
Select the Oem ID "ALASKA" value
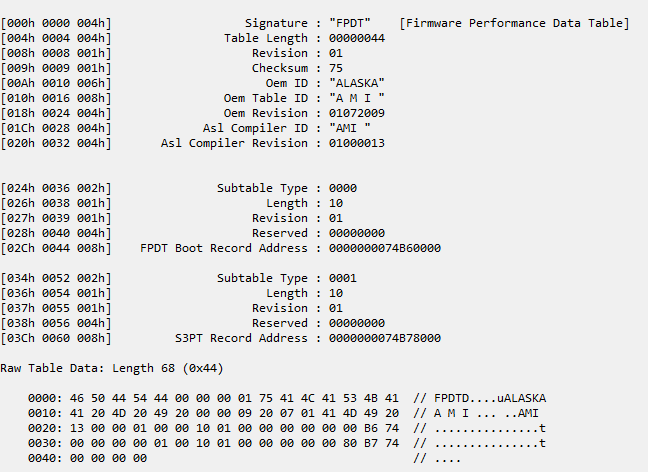[x=357, y=83]
